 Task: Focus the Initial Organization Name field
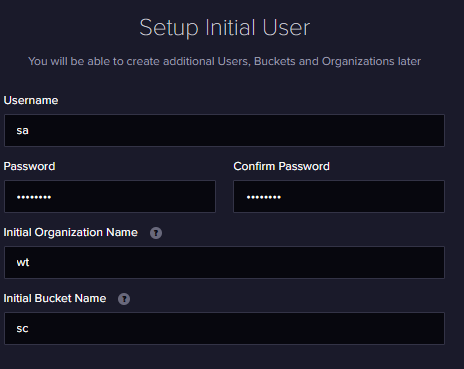click(224, 262)
